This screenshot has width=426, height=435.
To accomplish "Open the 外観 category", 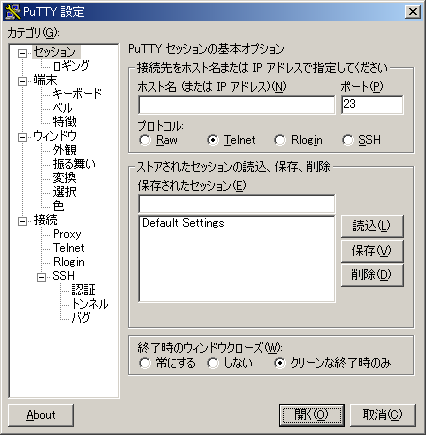I will coord(65,150).
